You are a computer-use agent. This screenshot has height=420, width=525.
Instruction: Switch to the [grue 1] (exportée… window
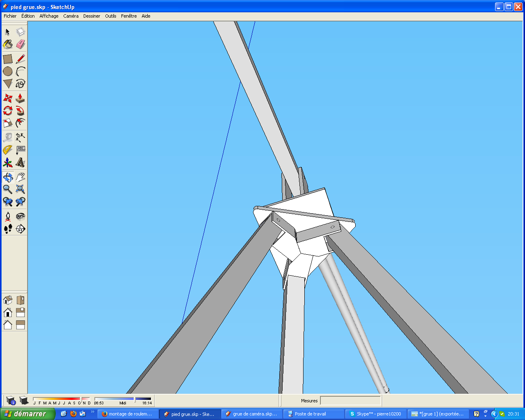(x=438, y=414)
